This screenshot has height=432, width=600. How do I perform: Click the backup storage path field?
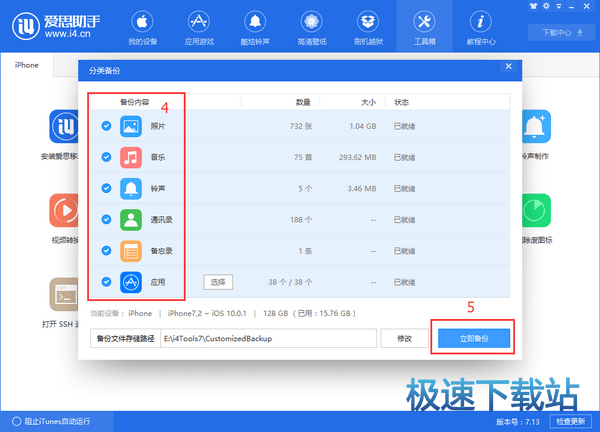268,338
